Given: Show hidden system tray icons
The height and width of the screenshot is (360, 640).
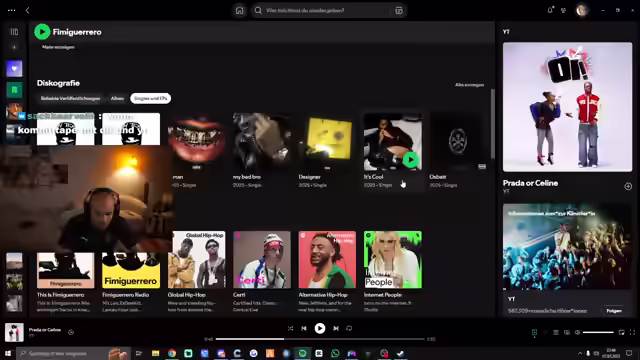Looking at the screenshot, I should click(580, 353).
